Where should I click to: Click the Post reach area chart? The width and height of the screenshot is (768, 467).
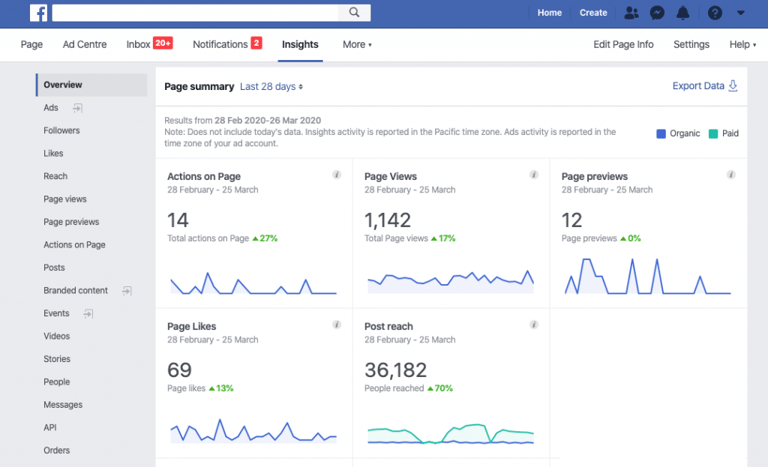coord(451,434)
